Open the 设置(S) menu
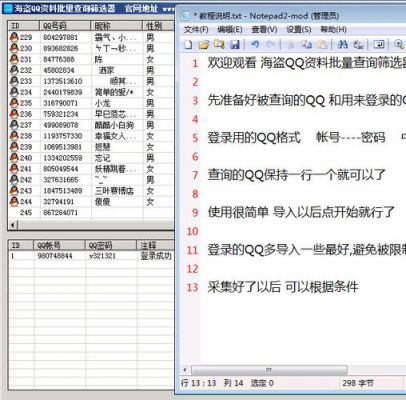The height and width of the screenshot is (400, 406). (x=299, y=30)
